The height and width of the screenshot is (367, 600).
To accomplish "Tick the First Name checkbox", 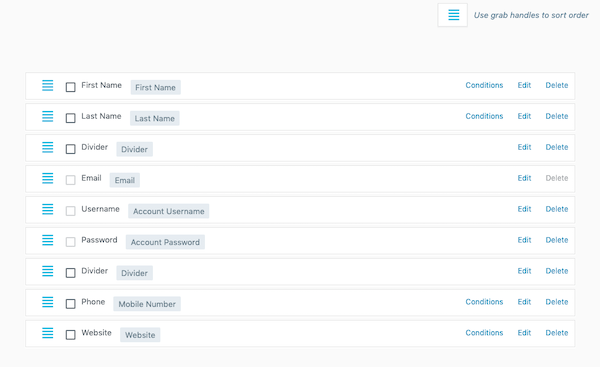I will click(70, 87).
